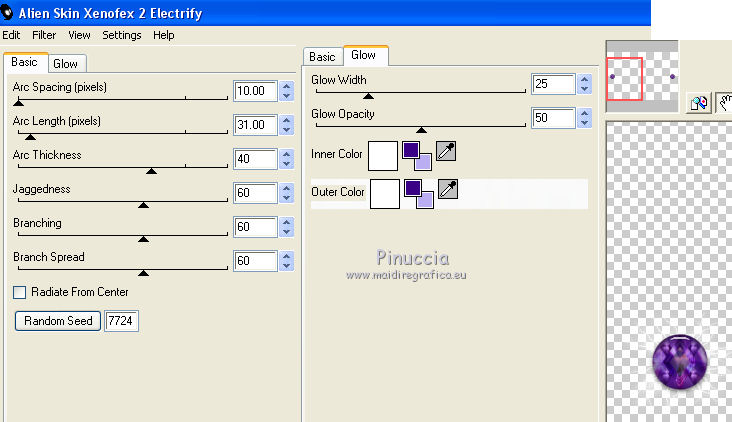Open the Settings menu
732x422 pixels.
pyautogui.click(x=122, y=35)
